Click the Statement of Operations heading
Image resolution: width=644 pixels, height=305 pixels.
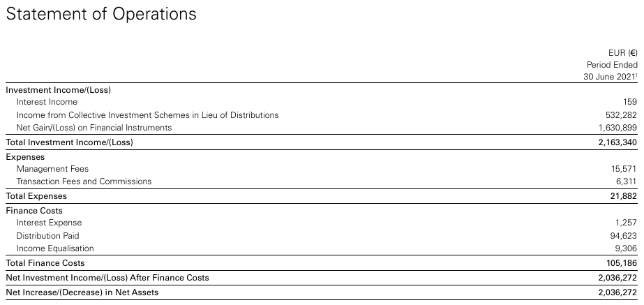(x=100, y=14)
